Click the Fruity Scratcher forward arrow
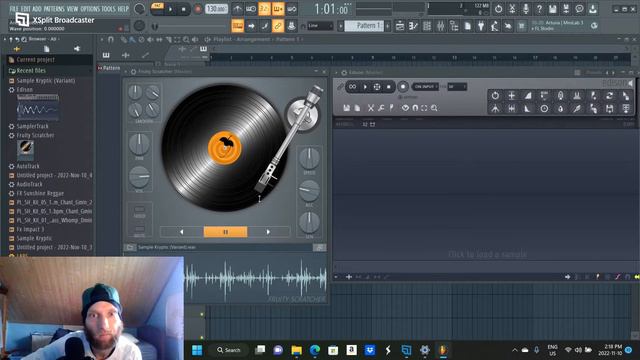The image size is (640, 360). (x=268, y=232)
